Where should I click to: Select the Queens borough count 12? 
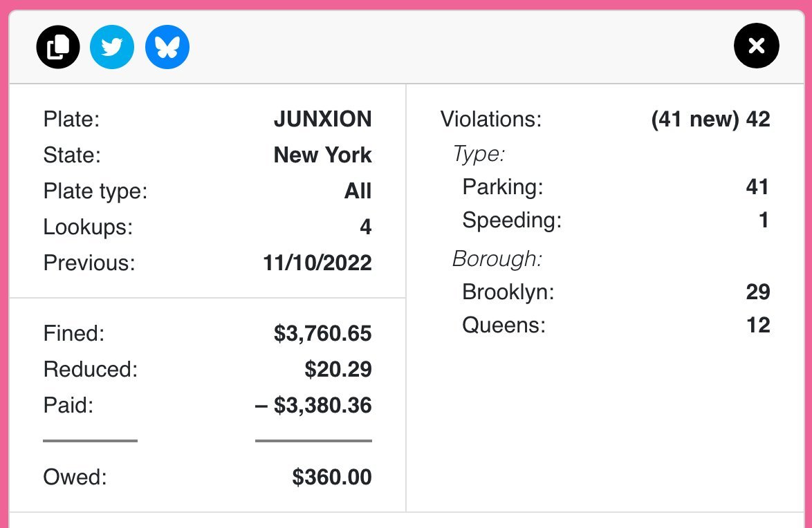tap(758, 325)
